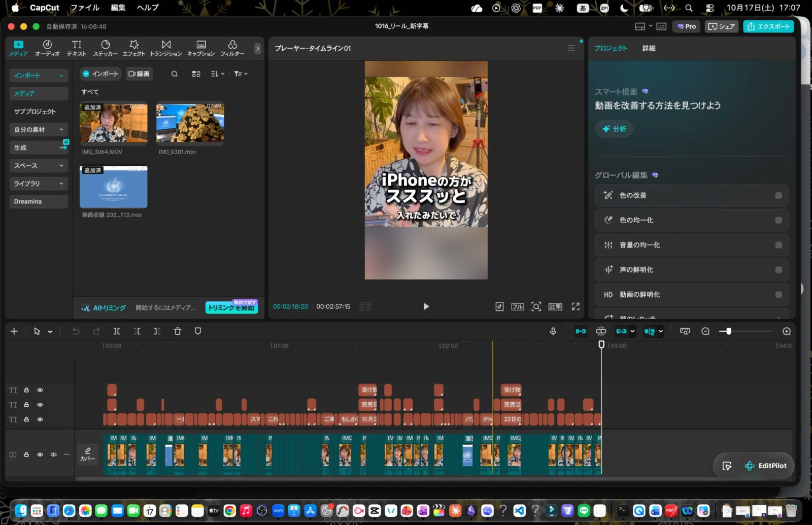
Task: Click the split clip icon in timeline toolbar
Action: click(117, 331)
